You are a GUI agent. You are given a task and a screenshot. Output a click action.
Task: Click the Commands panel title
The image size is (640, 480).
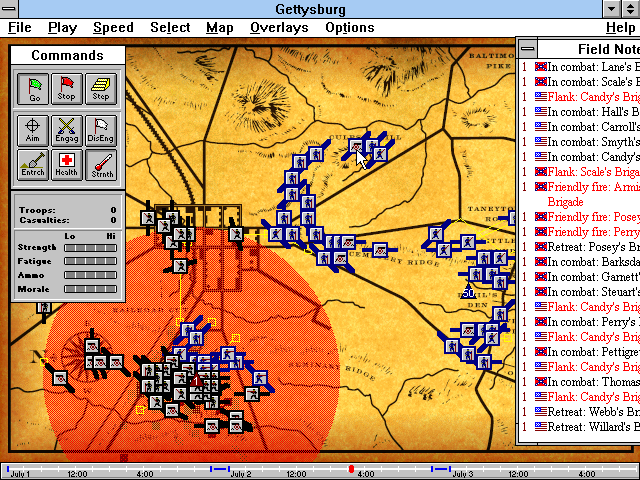pyautogui.click(x=67, y=55)
